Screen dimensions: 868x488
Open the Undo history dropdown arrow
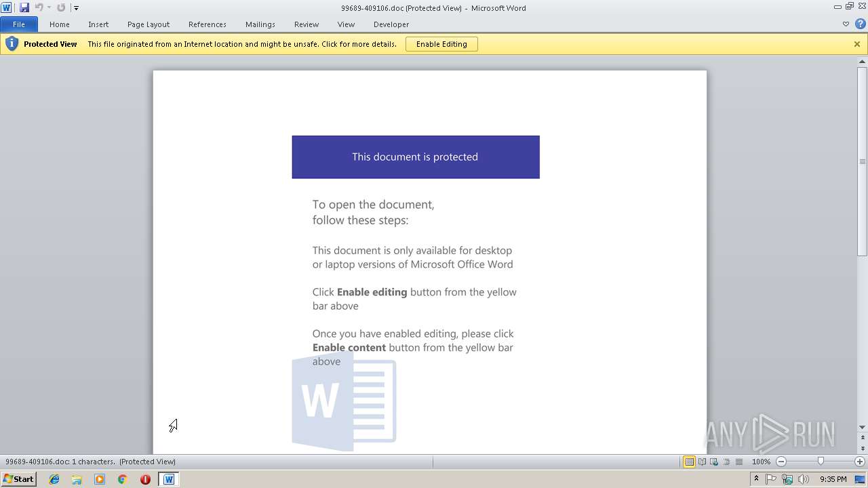pos(49,7)
